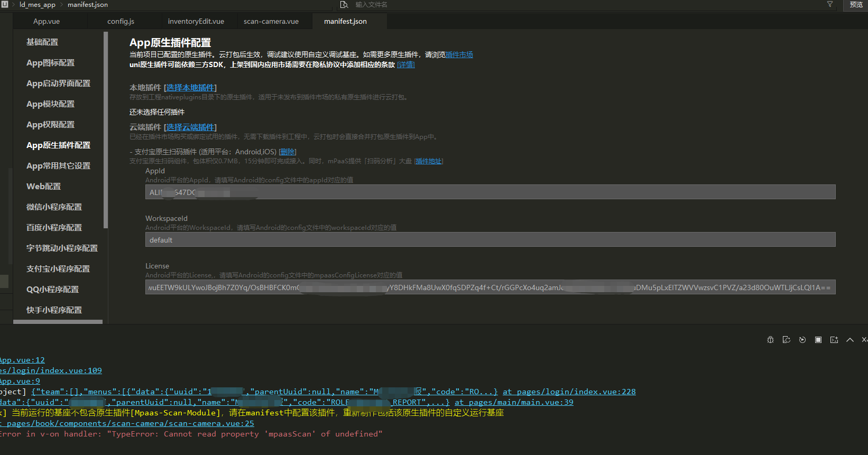Screen dimensions: 868x455
Task: Click [删除] to remove Alipay scan plugin
Action: tap(288, 152)
